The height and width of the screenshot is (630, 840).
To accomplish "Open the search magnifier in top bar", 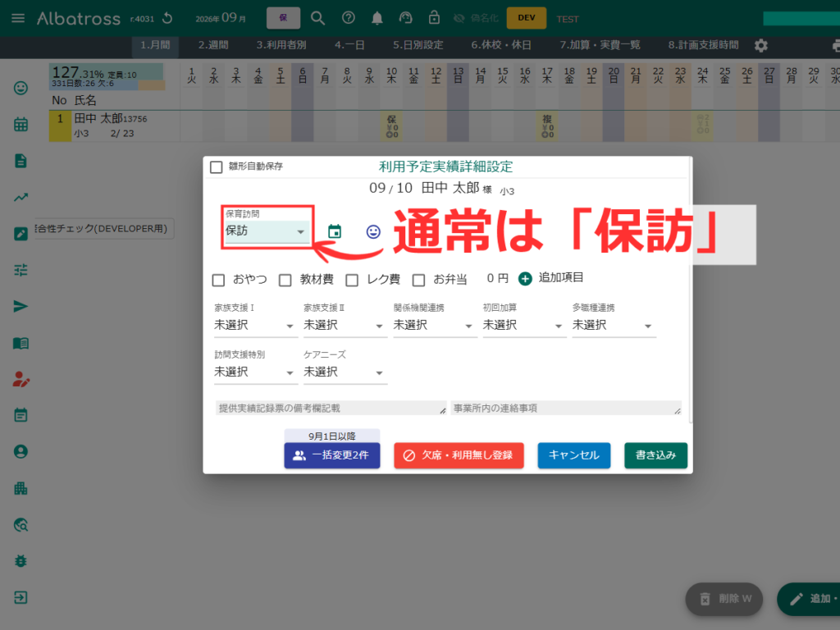I will (317, 18).
